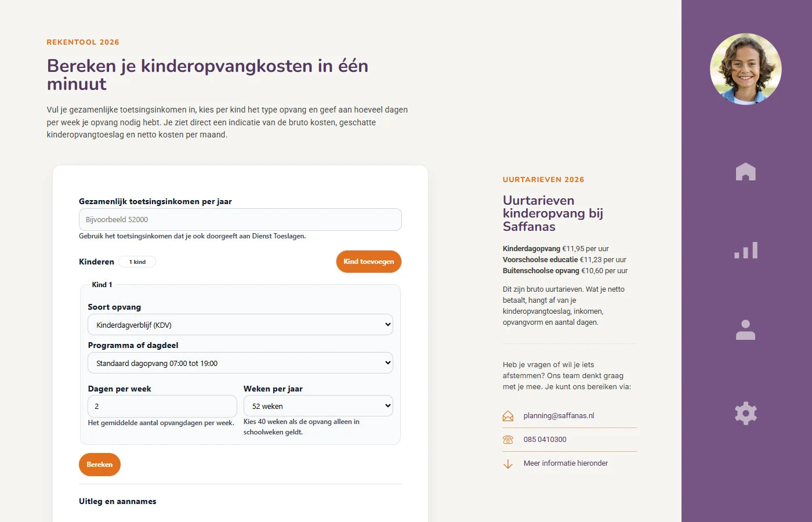
Task: Focus the toetsingsinkomen per jaar field
Action: pyautogui.click(x=240, y=219)
